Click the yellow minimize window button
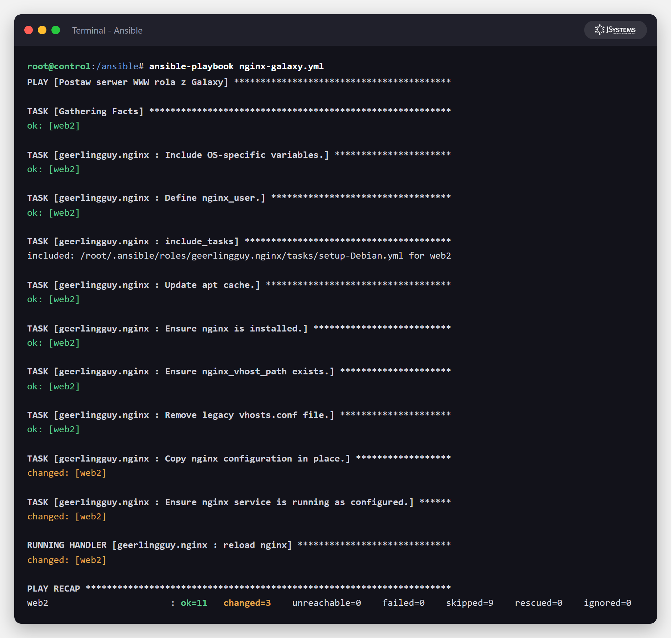 [42, 30]
